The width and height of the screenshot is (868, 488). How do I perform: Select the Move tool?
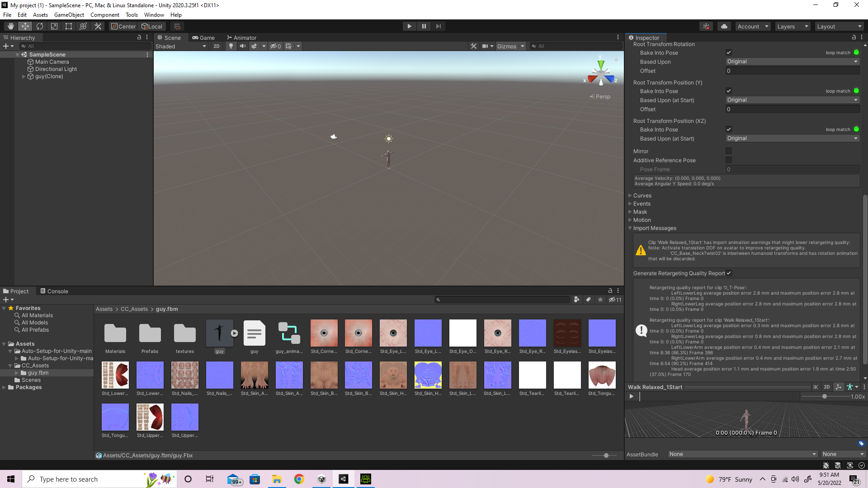(x=25, y=26)
